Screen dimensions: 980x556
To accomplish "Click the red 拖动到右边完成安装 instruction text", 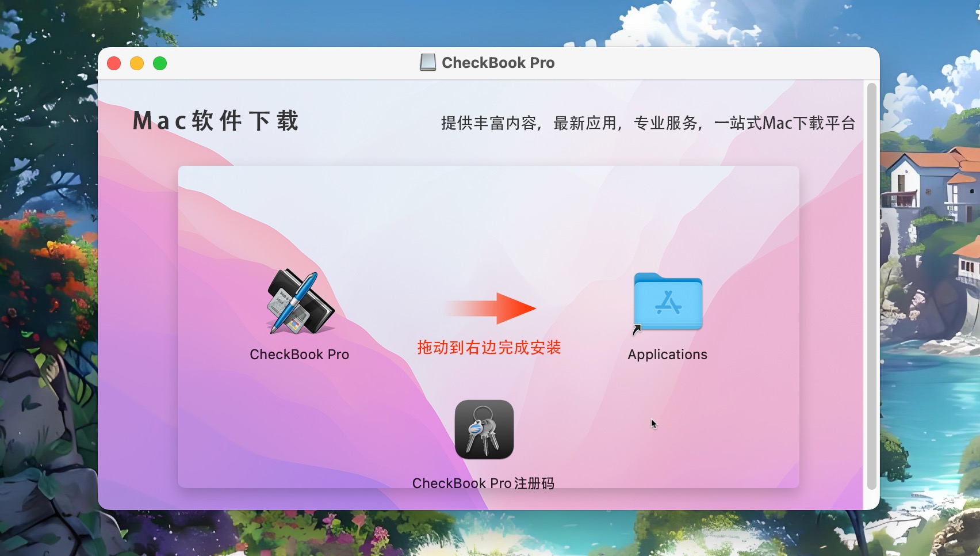I will pos(489,348).
